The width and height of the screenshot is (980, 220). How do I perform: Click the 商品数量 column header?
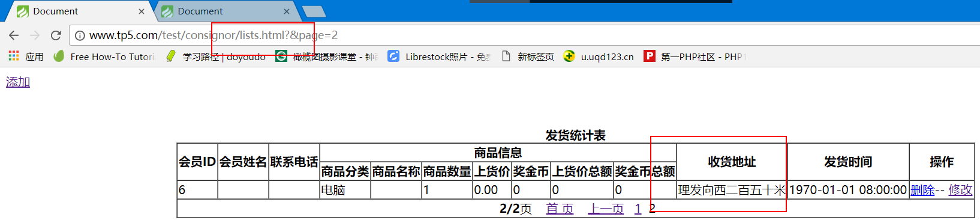[447, 171]
